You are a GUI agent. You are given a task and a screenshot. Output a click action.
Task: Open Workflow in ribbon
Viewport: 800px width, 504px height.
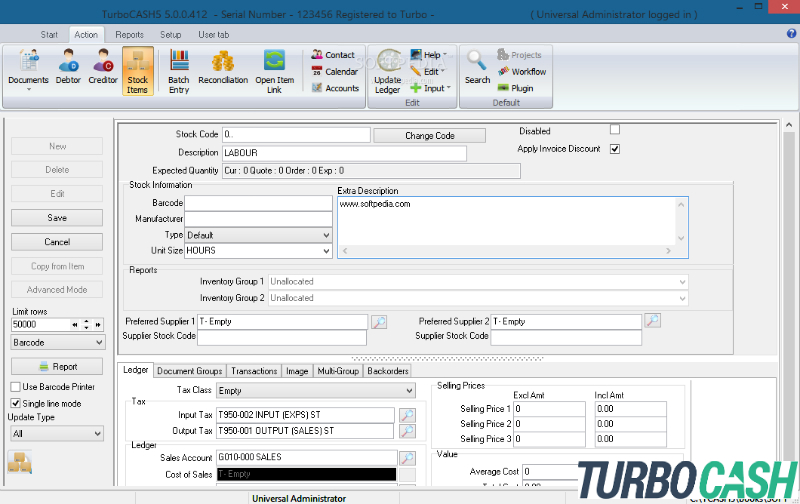(522, 71)
